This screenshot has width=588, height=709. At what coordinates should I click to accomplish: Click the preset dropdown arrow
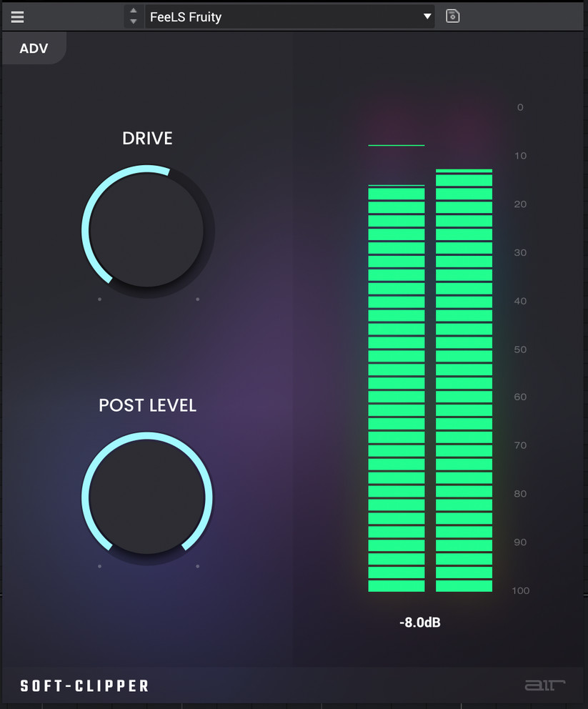[427, 16]
